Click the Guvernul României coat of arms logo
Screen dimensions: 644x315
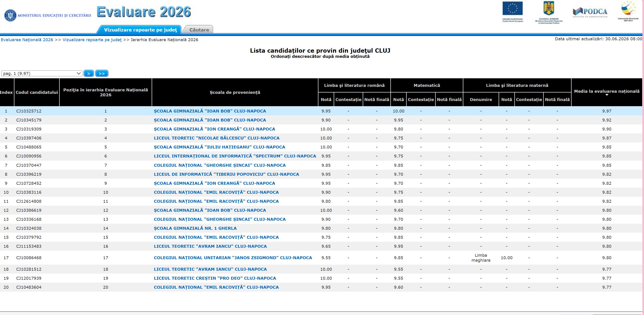[549, 12]
